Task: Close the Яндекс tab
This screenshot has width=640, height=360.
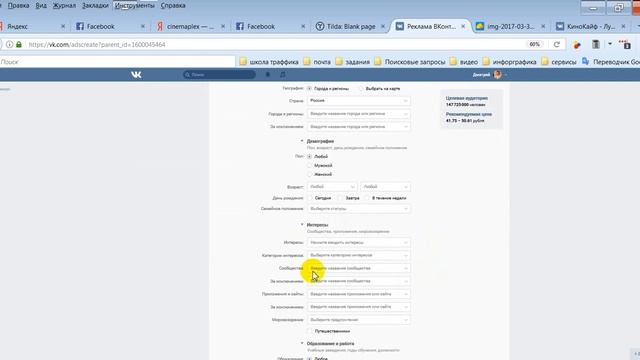Action: tap(63, 27)
